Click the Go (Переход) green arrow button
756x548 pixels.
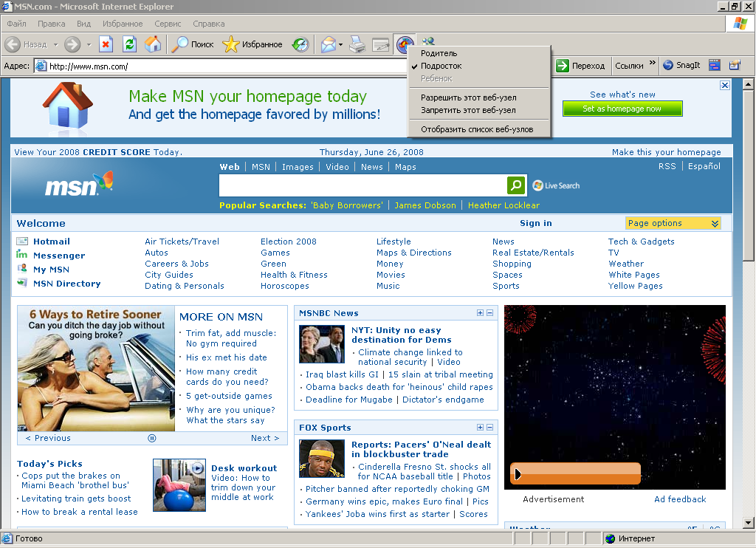click(580, 66)
